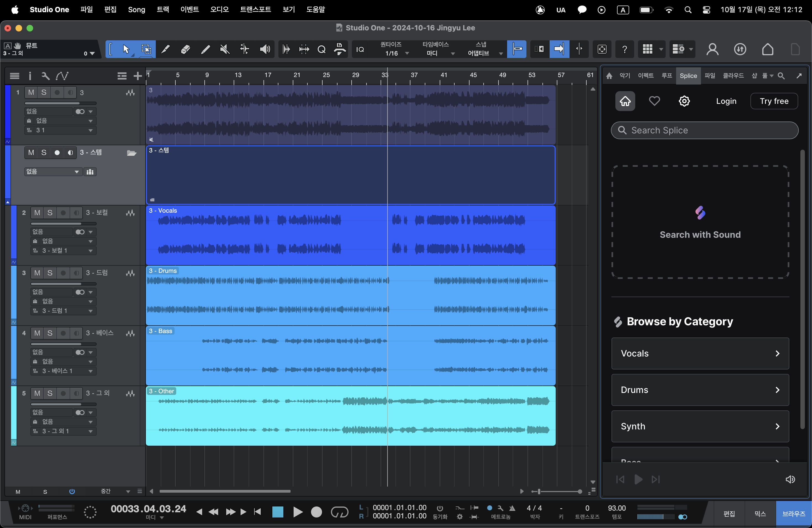The height and width of the screenshot is (528, 812).
Task: Click the Add Track plus icon
Action: pyautogui.click(x=138, y=76)
